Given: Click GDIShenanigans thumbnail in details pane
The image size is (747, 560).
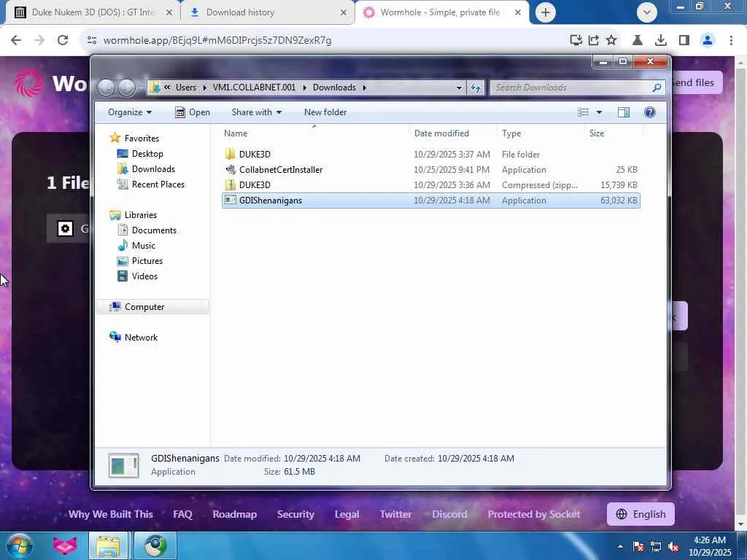Looking at the screenshot, I should click(123, 465).
